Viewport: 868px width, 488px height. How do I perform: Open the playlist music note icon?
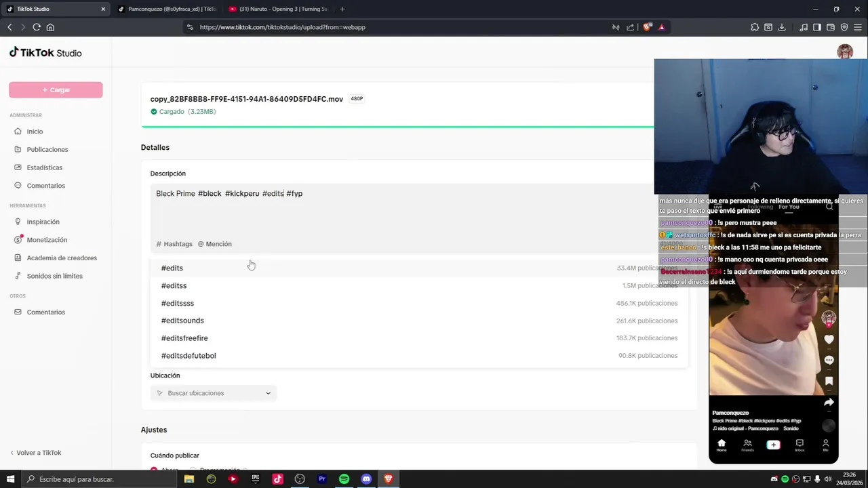tap(804, 27)
